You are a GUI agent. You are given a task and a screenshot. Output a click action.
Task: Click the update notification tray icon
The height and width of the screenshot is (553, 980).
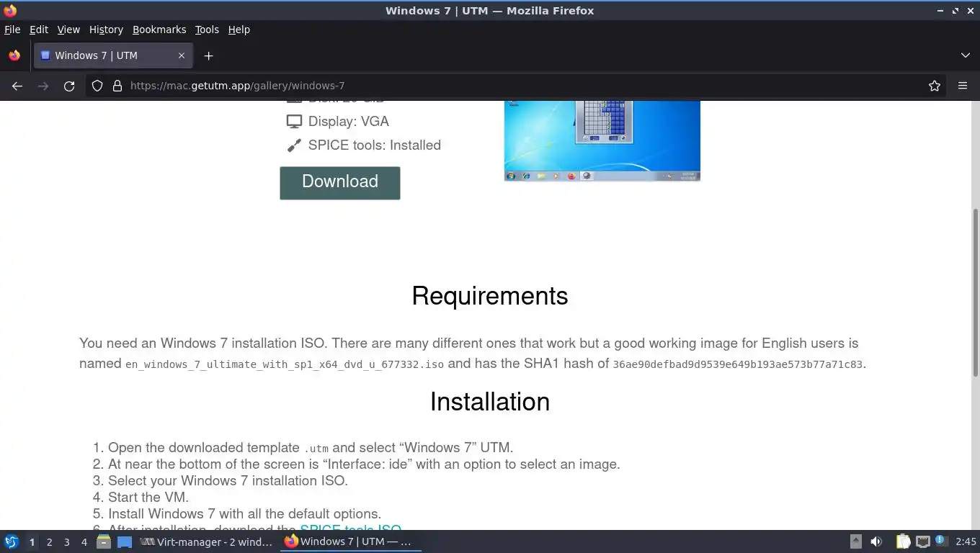[x=940, y=541]
